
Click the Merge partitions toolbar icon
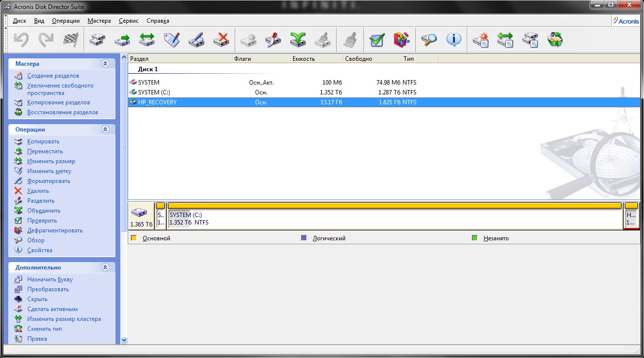click(297, 40)
